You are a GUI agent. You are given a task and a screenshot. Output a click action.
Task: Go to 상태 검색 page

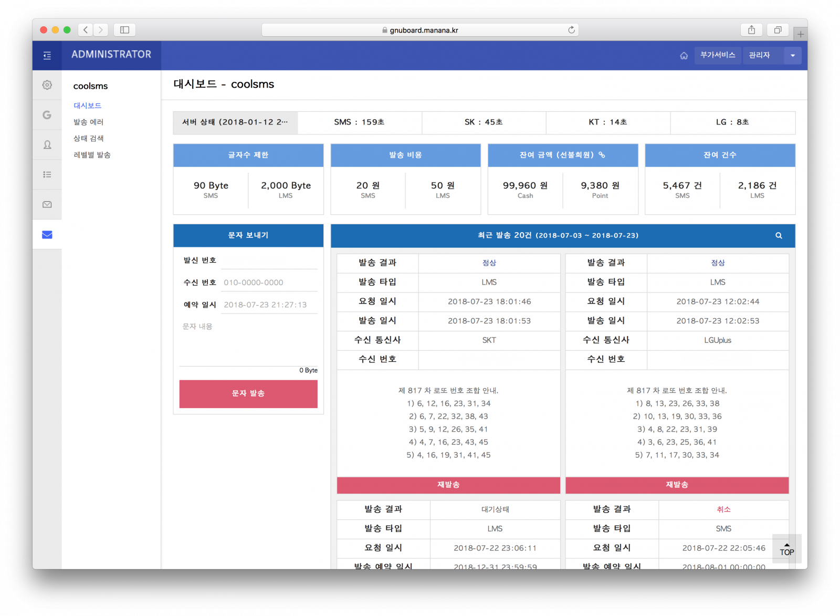click(x=88, y=138)
